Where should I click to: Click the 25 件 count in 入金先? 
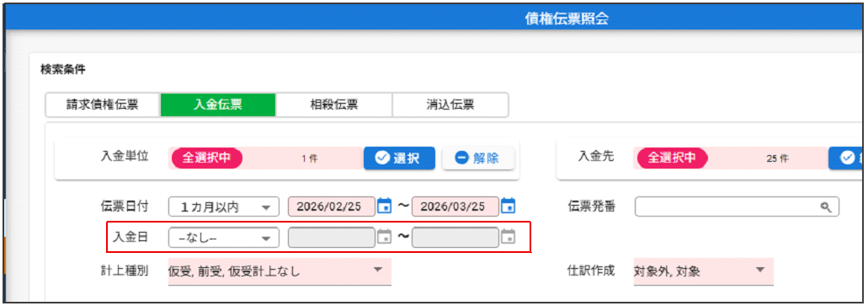tap(777, 158)
